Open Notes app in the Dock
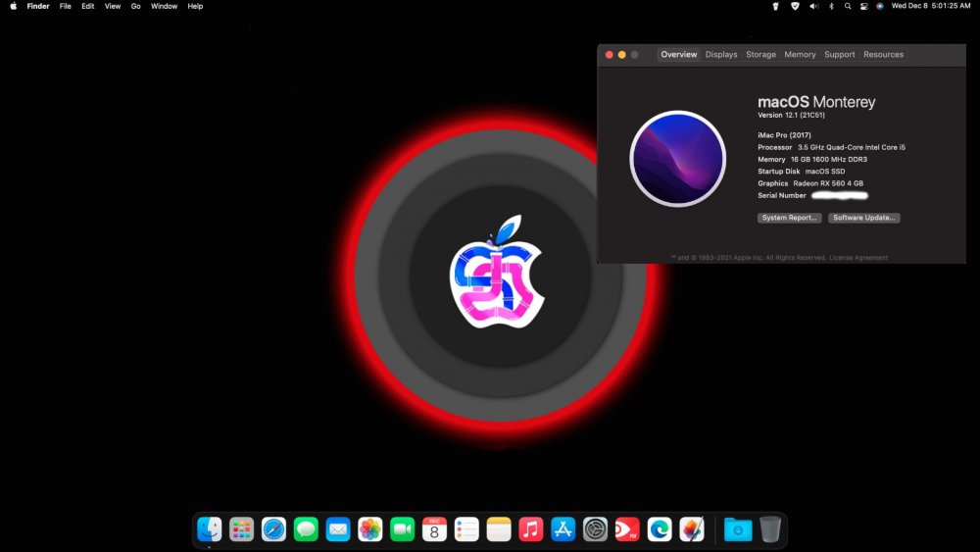This screenshot has height=552, width=980. [499, 529]
